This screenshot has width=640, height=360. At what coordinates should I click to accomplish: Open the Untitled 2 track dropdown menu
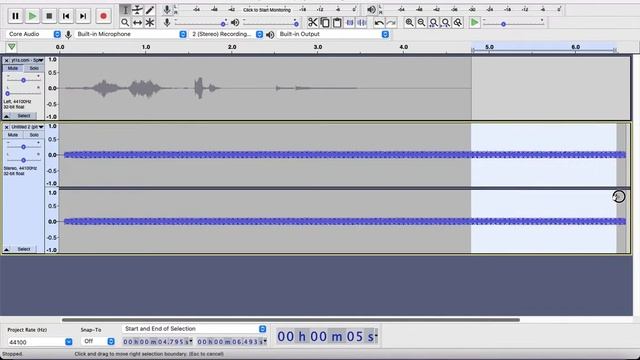27,127
